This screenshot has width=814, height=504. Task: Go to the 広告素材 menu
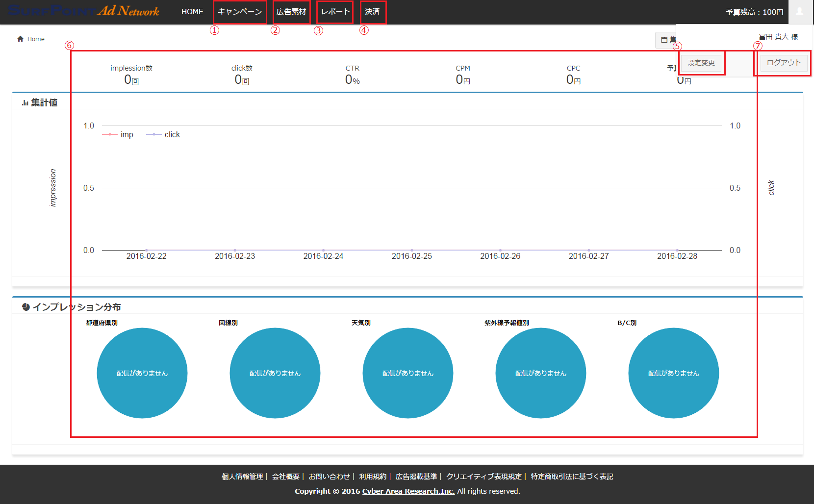point(291,12)
